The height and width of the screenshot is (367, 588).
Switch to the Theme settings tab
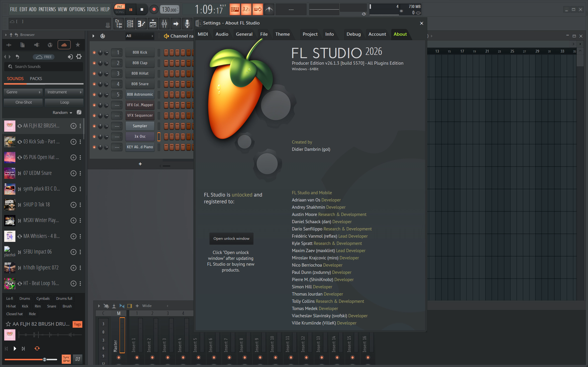pos(282,34)
